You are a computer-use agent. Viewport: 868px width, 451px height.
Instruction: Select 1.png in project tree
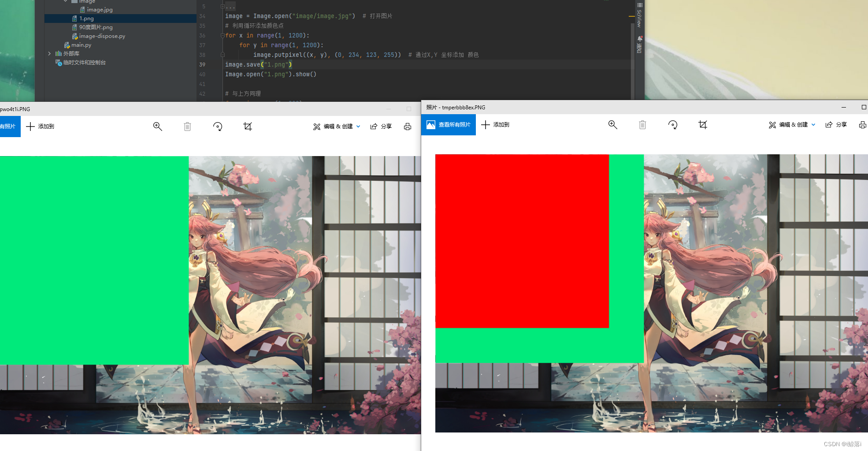coord(83,19)
